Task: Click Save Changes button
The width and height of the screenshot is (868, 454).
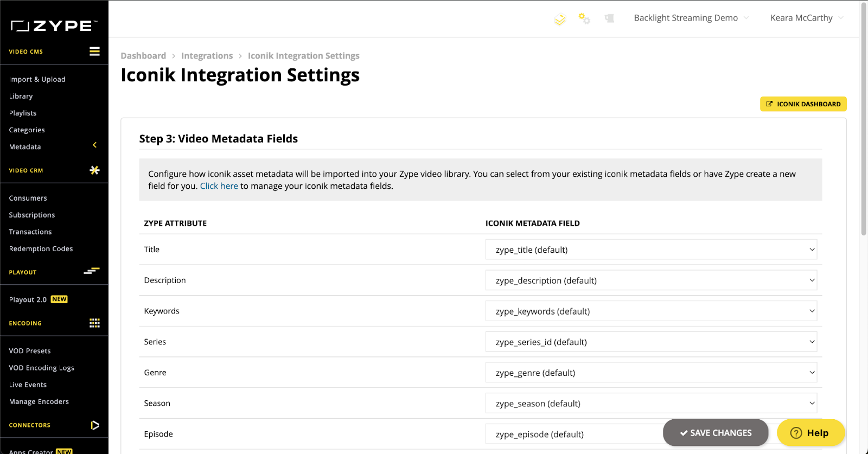Action: coord(716,433)
